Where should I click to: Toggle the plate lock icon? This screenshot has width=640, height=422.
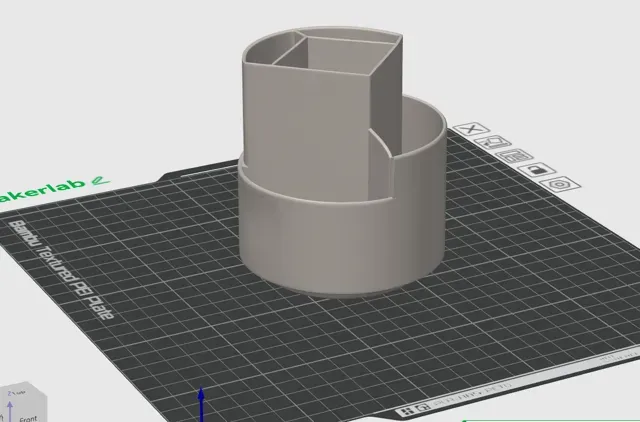[537, 169]
